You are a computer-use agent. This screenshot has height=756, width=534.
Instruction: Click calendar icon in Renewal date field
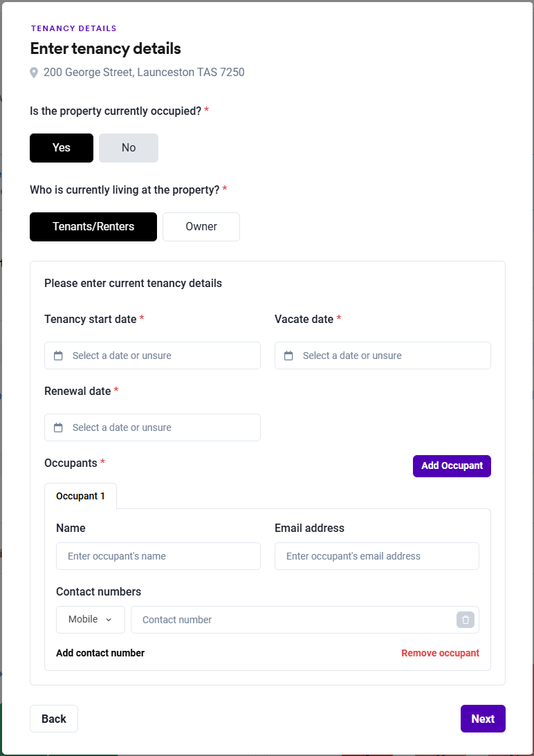coord(59,427)
